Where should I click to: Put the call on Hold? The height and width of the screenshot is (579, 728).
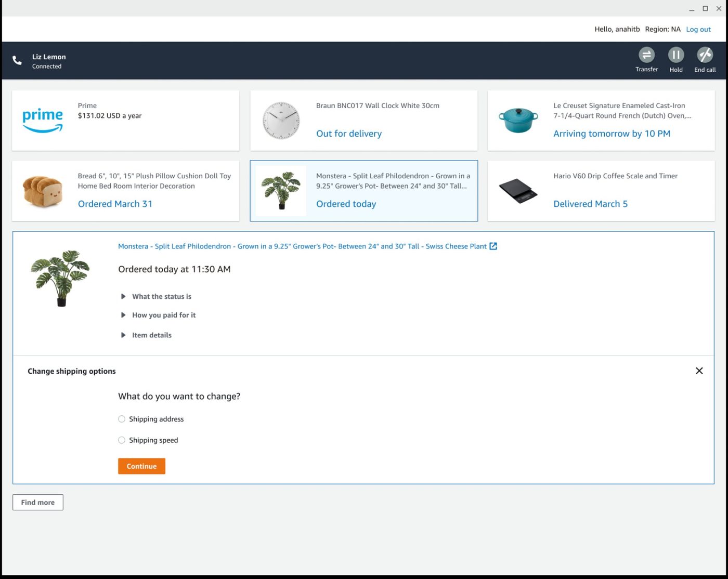pos(675,55)
